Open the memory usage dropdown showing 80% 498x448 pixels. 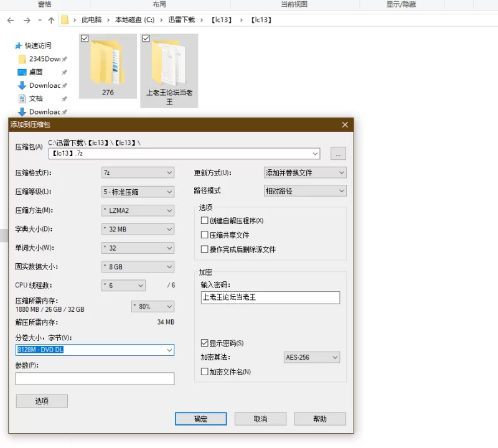point(153,306)
